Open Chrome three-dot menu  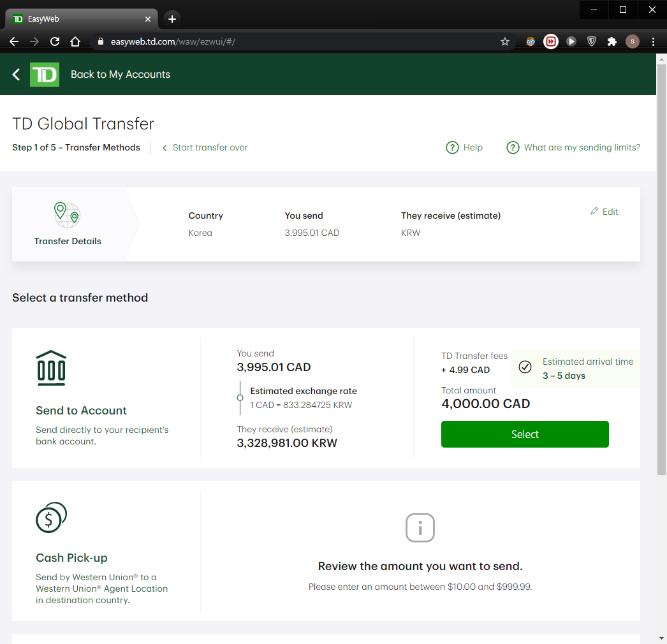(x=653, y=41)
